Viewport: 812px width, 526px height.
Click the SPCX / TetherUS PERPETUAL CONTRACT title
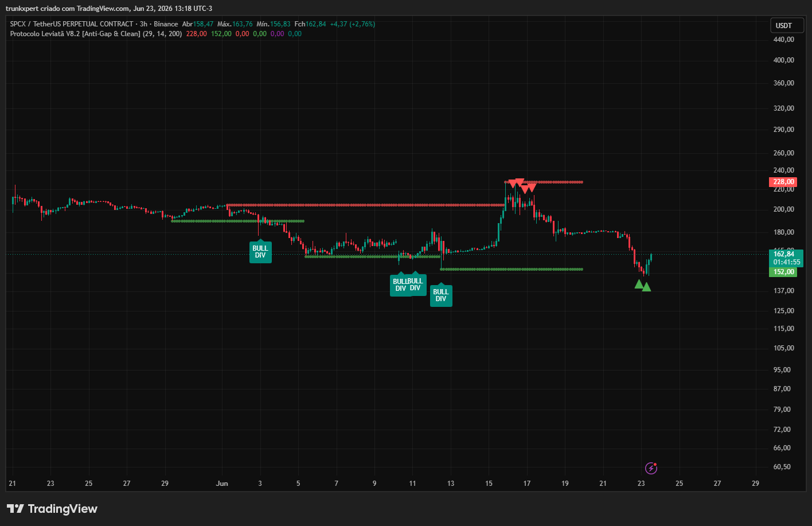point(72,24)
